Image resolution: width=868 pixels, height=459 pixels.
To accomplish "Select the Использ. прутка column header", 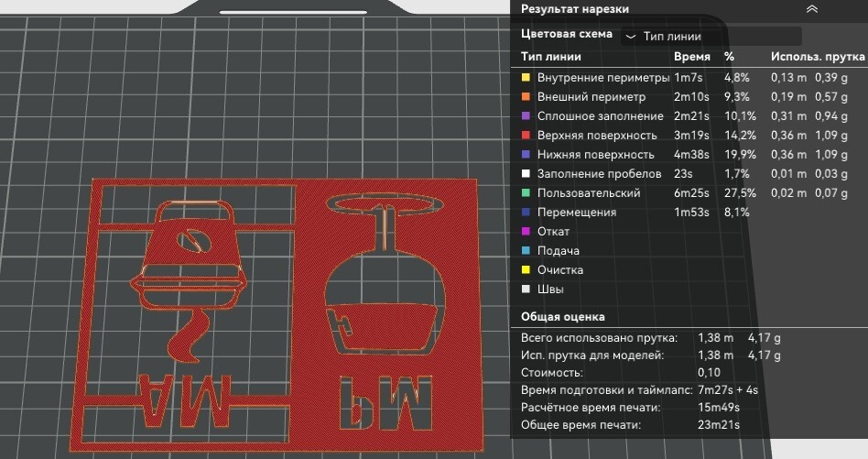I will pyautogui.click(x=818, y=57).
